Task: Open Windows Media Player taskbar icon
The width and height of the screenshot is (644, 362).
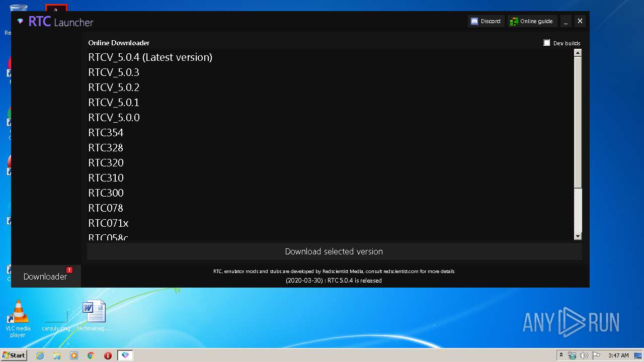Action: pos(74,355)
